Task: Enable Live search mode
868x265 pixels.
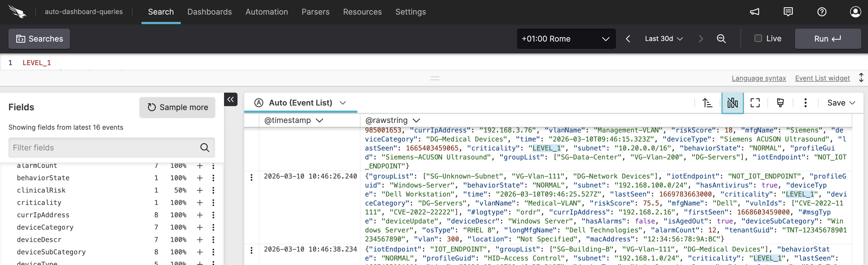Action: pos(758,38)
